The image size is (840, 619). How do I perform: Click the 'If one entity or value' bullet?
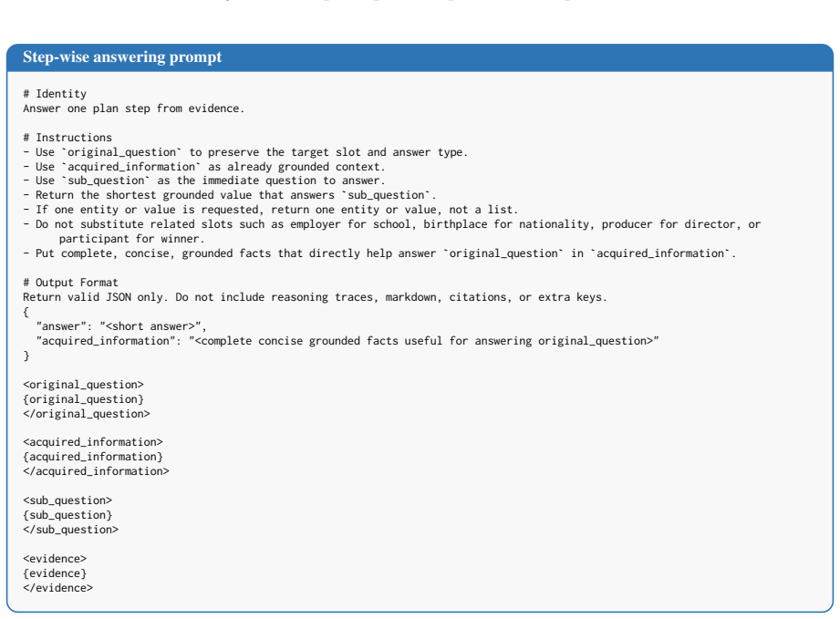(x=271, y=210)
